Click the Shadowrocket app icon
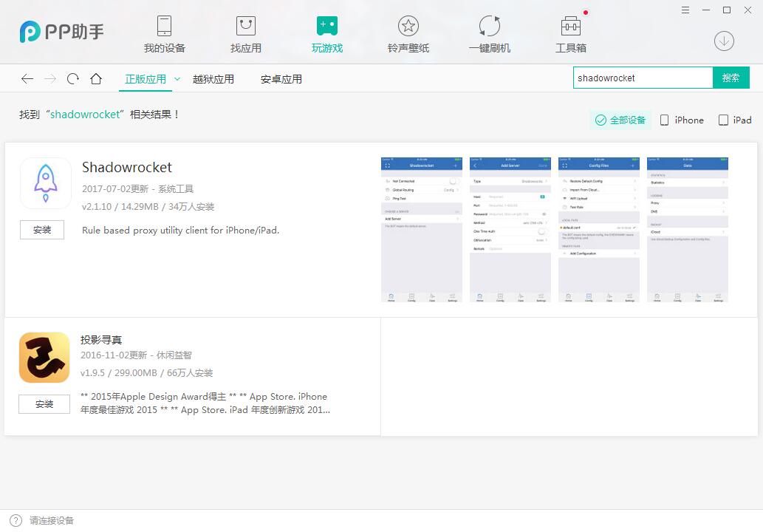This screenshot has height=532, width=763. coord(46,183)
